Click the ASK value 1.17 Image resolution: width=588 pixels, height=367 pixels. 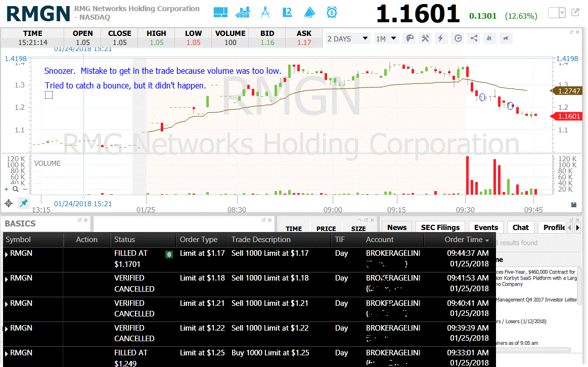304,43
